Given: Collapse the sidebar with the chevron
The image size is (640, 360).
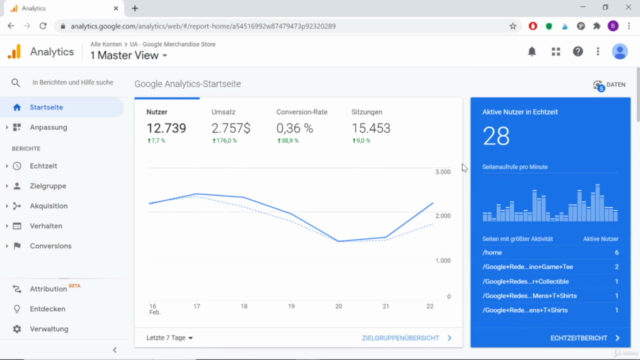Looking at the screenshot, I should [x=115, y=350].
